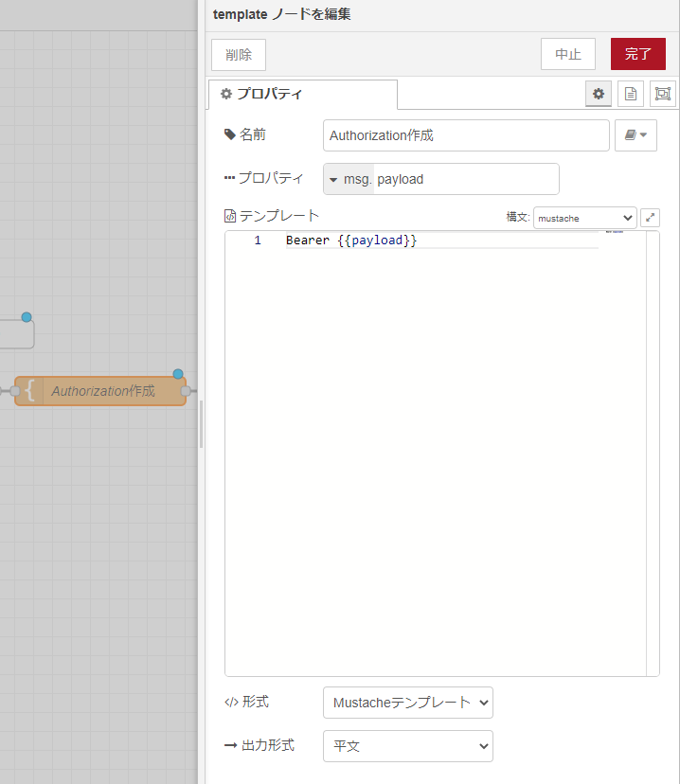The height and width of the screenshot is (784, 680).
Task: Click the 出力形式 arrow label
Action: tap(230, 745)
